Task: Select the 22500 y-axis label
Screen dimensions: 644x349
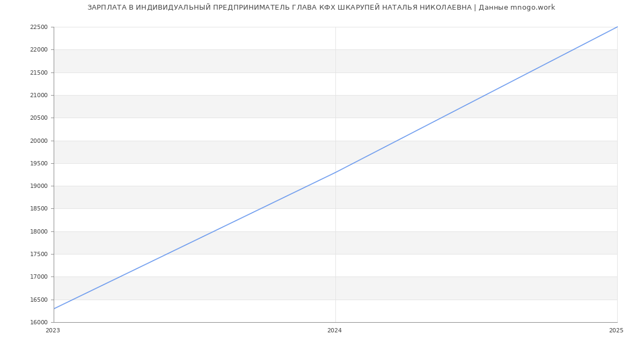Action: 39,27
